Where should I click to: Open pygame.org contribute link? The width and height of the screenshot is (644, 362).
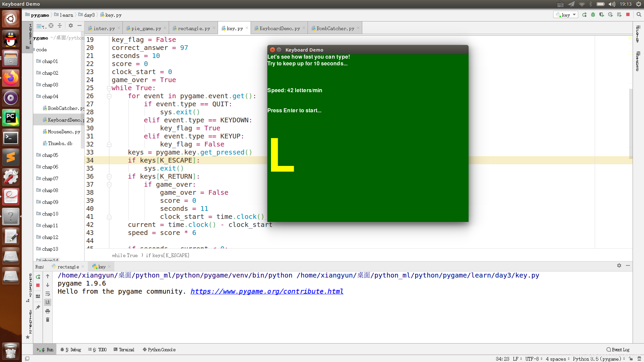point(267,291)
